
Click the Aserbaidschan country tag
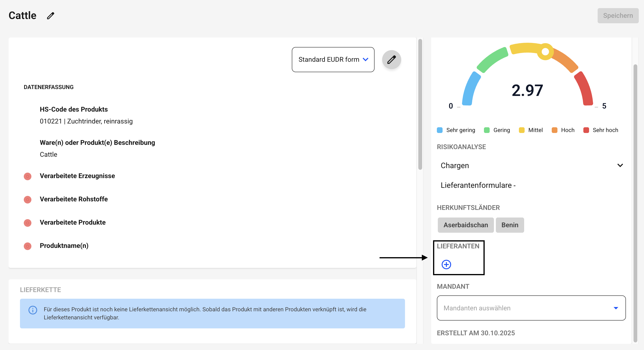tap(465, 225)
